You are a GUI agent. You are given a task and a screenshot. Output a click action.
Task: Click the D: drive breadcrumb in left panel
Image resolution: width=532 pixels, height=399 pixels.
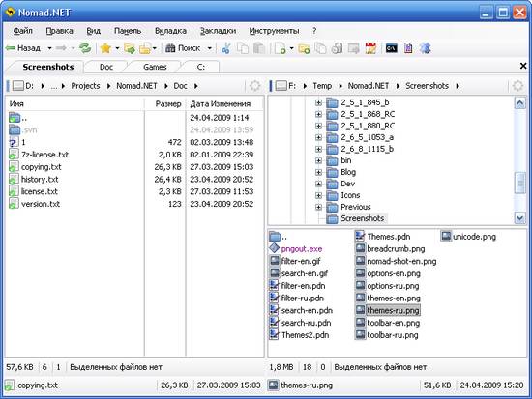(x=24, y=86)
